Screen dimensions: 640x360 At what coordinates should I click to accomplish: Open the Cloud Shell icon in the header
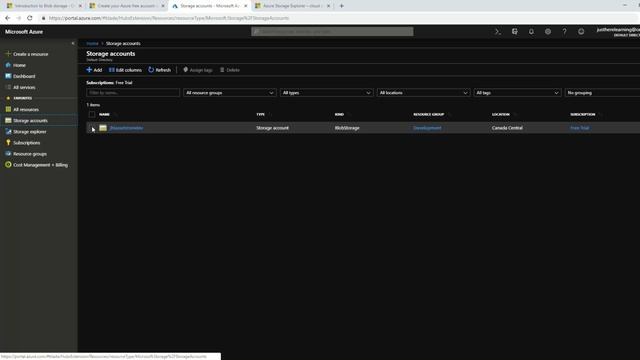pos(498,31)
